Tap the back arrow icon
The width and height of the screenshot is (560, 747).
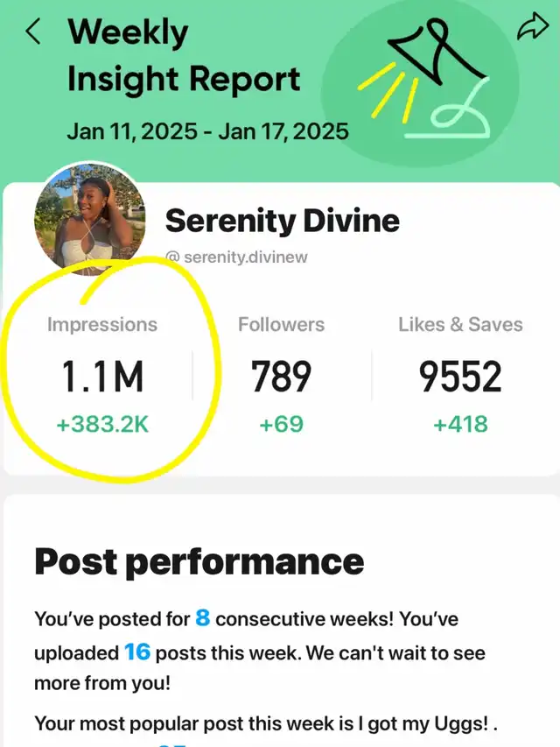pyautogui.click(x=33, y=32)
